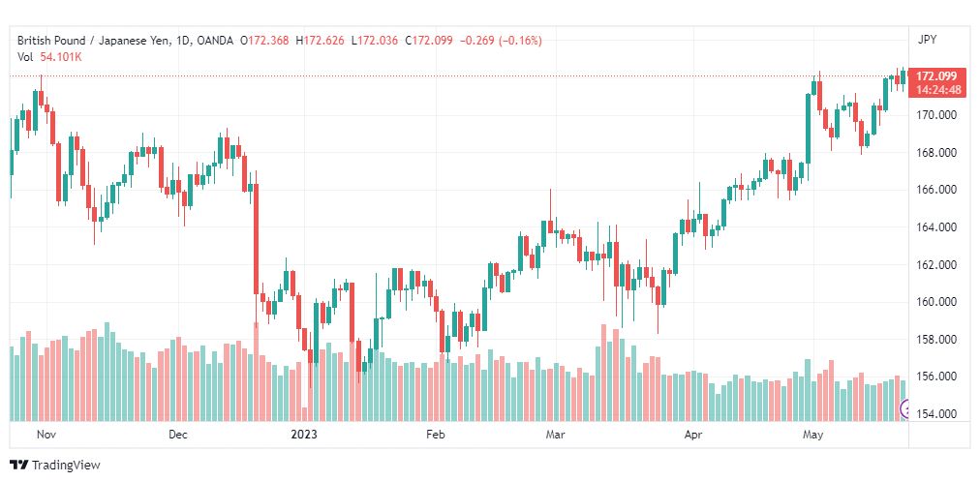Screen dimensions: 980x482
Task: Click the 154.000 price axis label
Action: (x=935, y=414)
